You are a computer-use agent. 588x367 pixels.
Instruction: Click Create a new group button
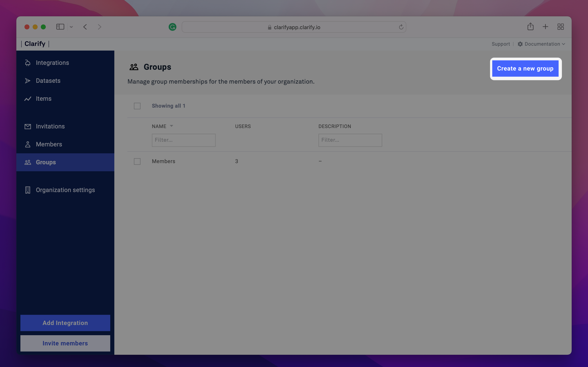525,69
